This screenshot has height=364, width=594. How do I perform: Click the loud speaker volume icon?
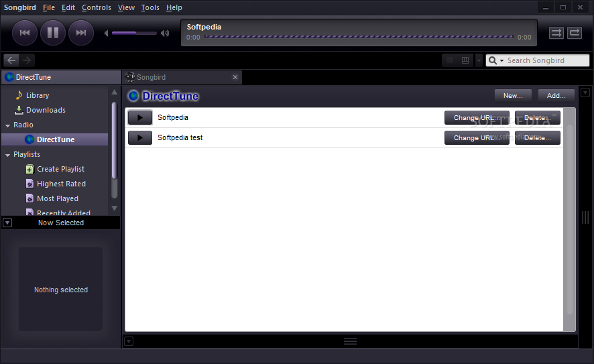[x=165, y=34]
